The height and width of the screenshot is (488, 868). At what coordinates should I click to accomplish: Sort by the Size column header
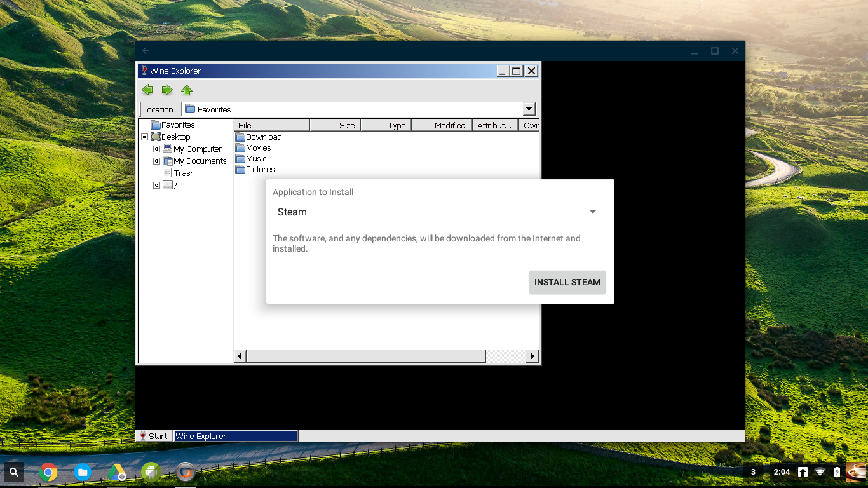tap(335, 125)
